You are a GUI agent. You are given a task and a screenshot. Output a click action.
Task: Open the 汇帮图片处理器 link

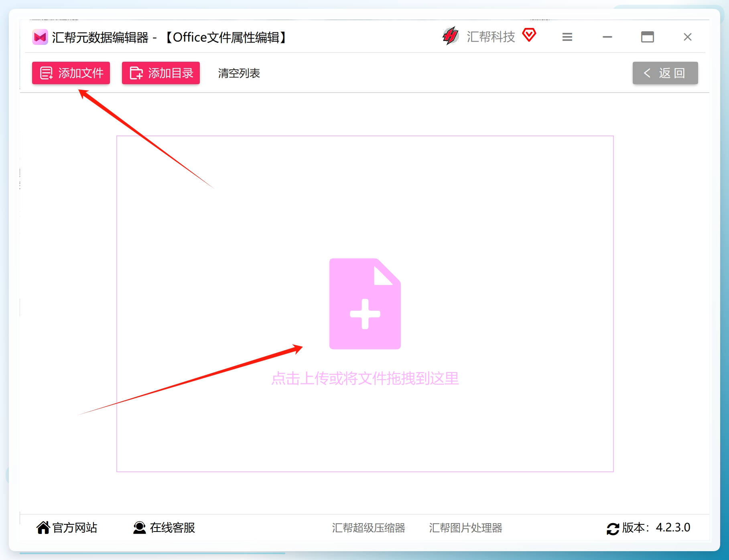466,528
